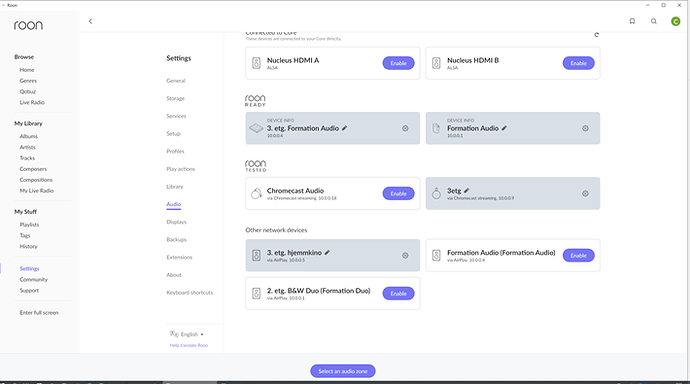690x384 pixels.
Task: Enable Nucleus HDMI B
Action: (578, 63)
